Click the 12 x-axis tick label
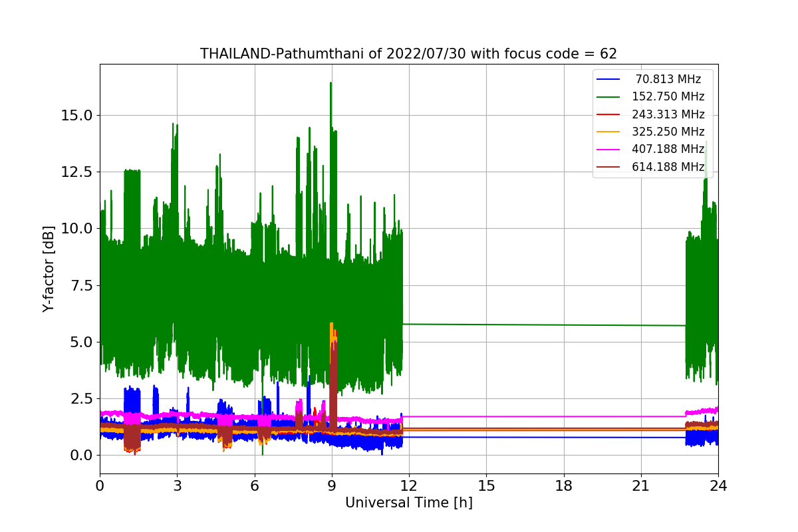This screenshot has width=798, height=532. [409, 486]
